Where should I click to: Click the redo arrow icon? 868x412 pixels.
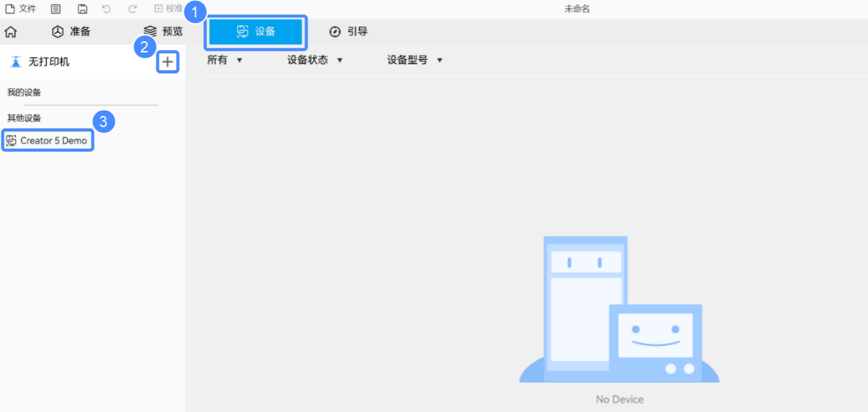133,8
